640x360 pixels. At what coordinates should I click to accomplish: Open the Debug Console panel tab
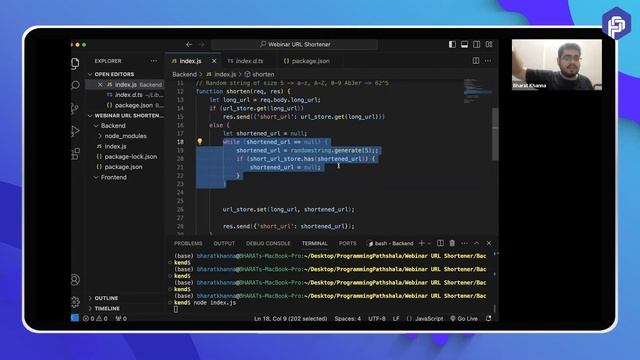coord(268,243)
